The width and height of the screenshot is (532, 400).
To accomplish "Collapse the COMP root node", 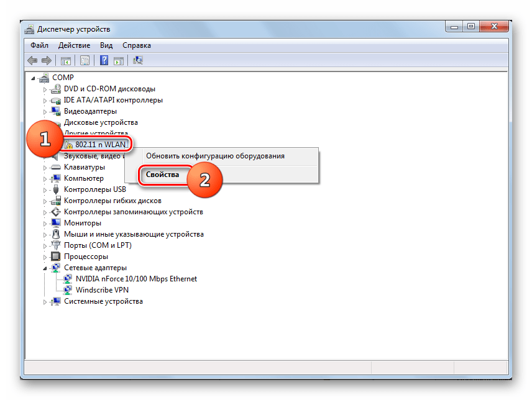I will 34,79.
